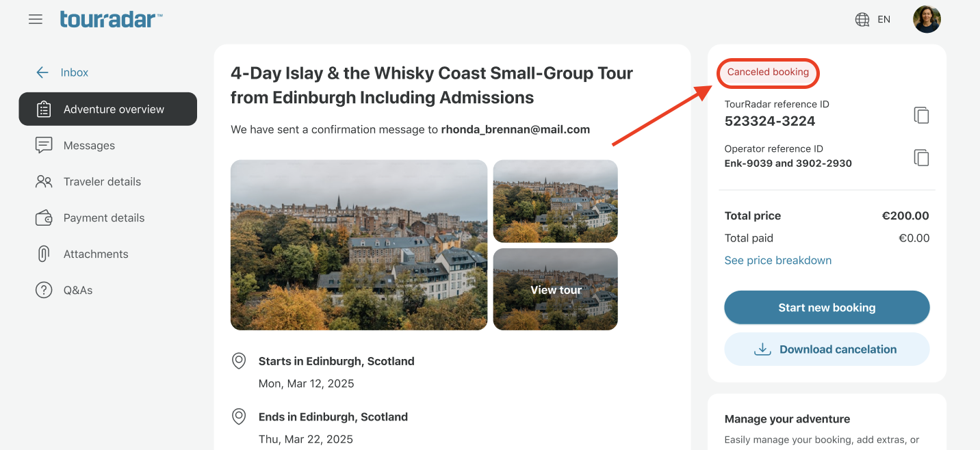Screen dimensions: 980x450
Task: Click the back arrow beside Inbox
Action: (42, 72)
